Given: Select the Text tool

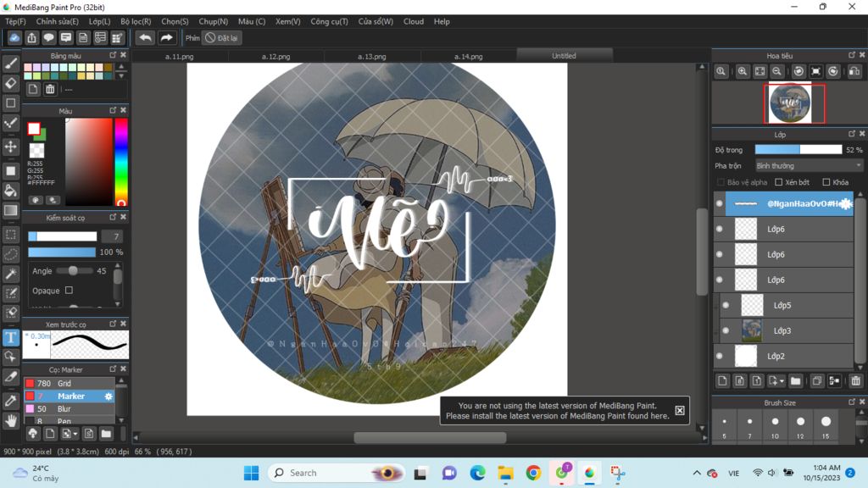Looking at the screenshot, I should point(10,337).
